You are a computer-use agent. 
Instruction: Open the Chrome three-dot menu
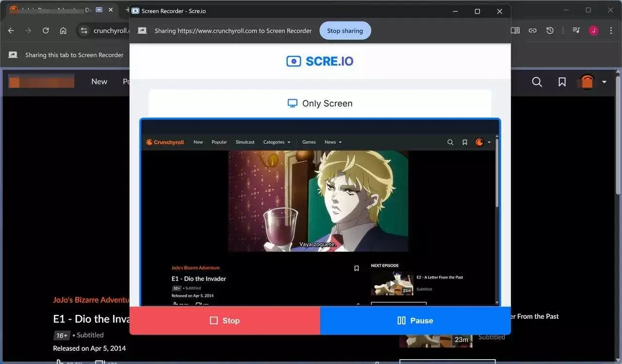[611, 31]
